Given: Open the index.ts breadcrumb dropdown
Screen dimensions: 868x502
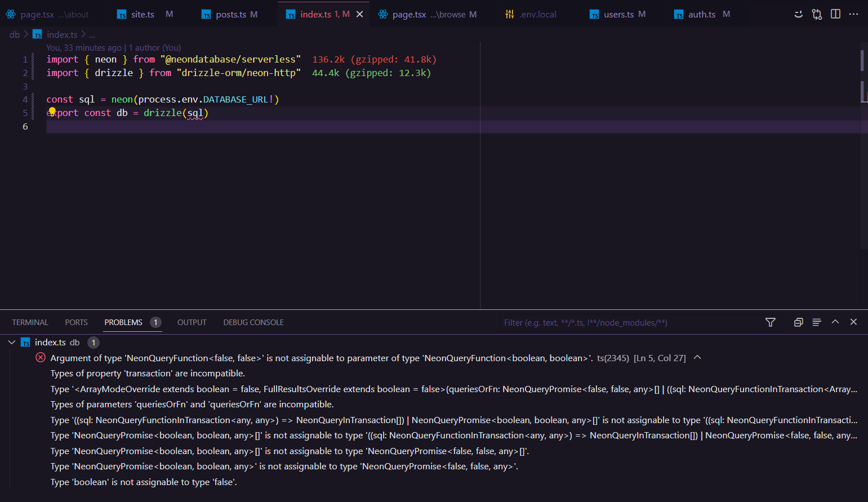Looking at the screenshot, I should 62,34.
